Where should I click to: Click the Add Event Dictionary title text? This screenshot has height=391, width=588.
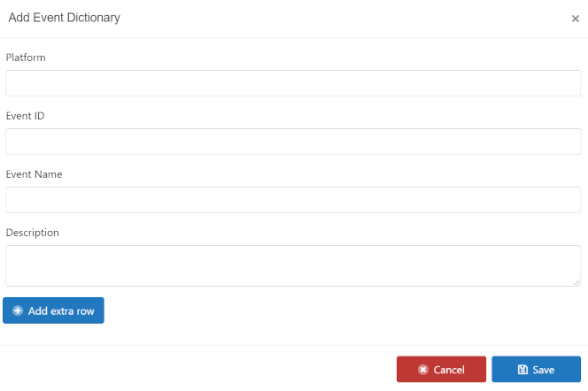pyautogui.click(x=65, y=18)
